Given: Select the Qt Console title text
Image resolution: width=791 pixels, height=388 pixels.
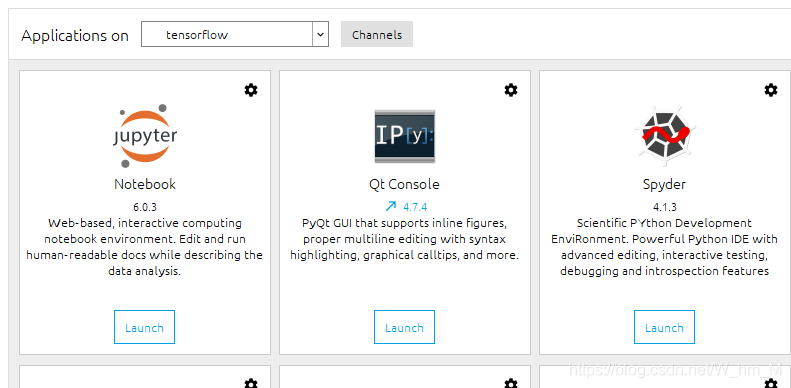Looking at the screenshot, I should tap(405, 184).
